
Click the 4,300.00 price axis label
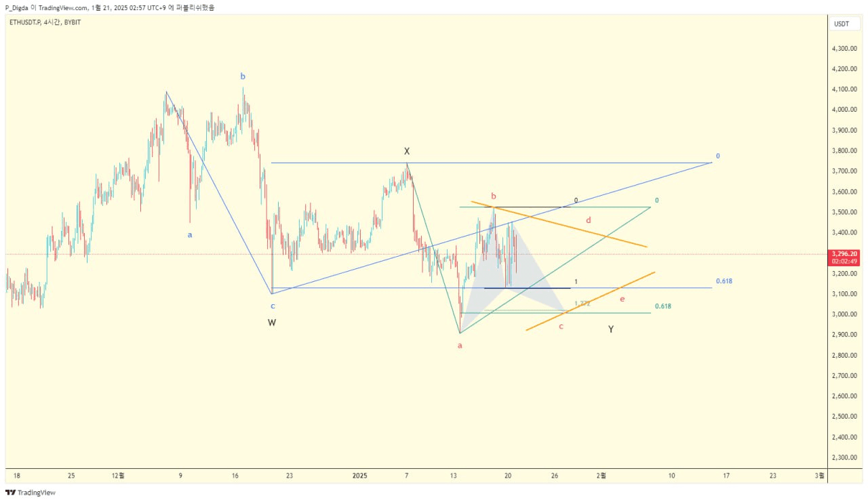(x=843, y=48)
